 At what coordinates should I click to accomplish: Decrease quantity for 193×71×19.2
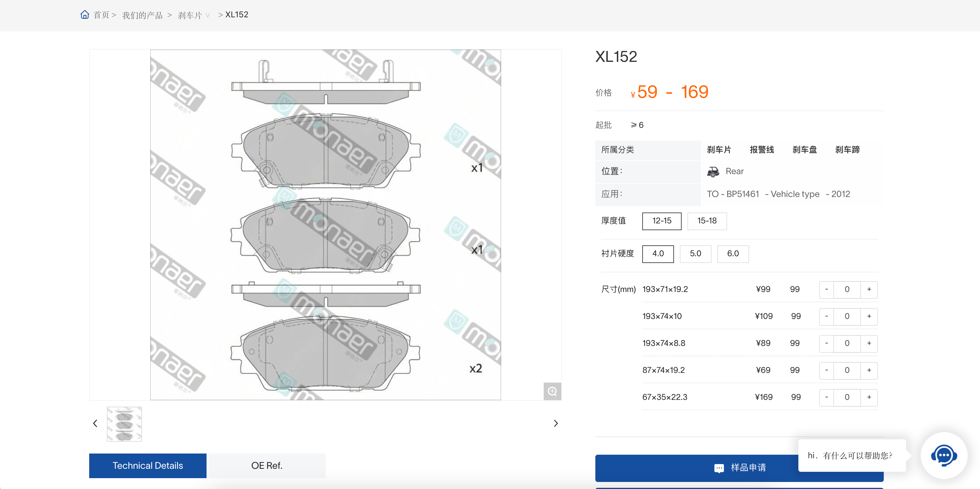tap(826, 289)
